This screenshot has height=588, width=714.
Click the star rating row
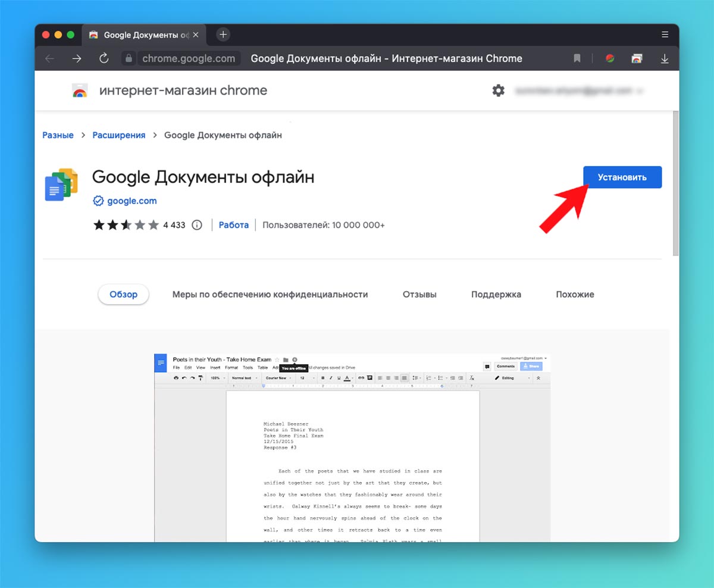coord(126,225)
